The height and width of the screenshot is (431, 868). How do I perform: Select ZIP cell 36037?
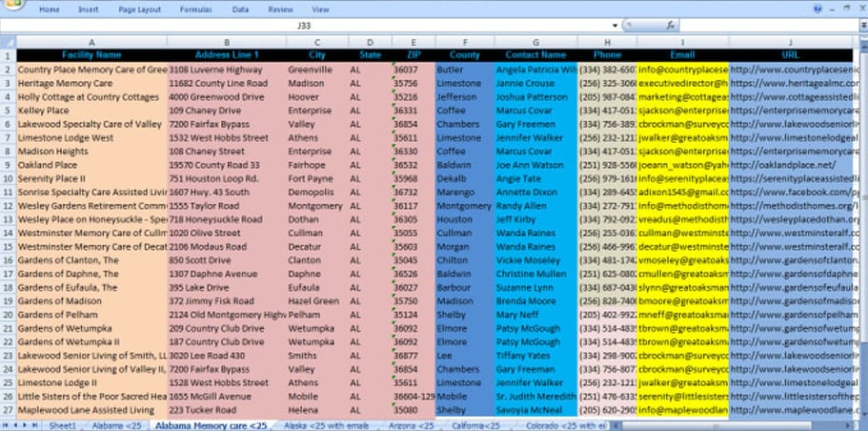(x=413, y=70)
